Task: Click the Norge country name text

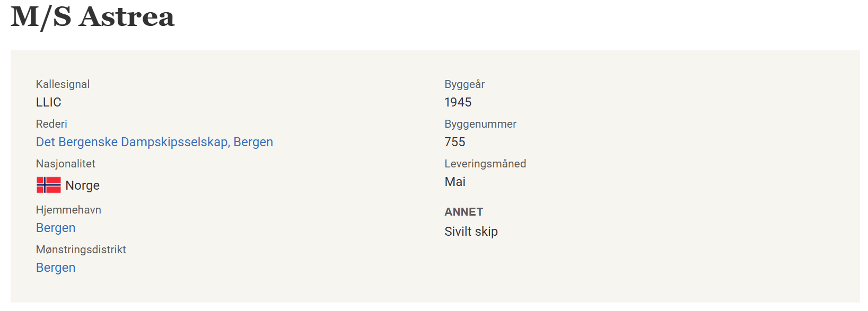Action: click(x=83, y=185)
